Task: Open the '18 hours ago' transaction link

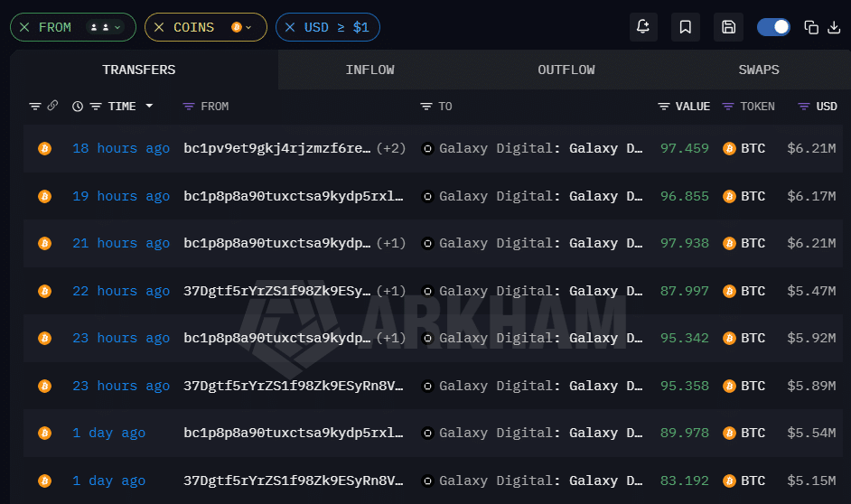Action: coord(121,149)
